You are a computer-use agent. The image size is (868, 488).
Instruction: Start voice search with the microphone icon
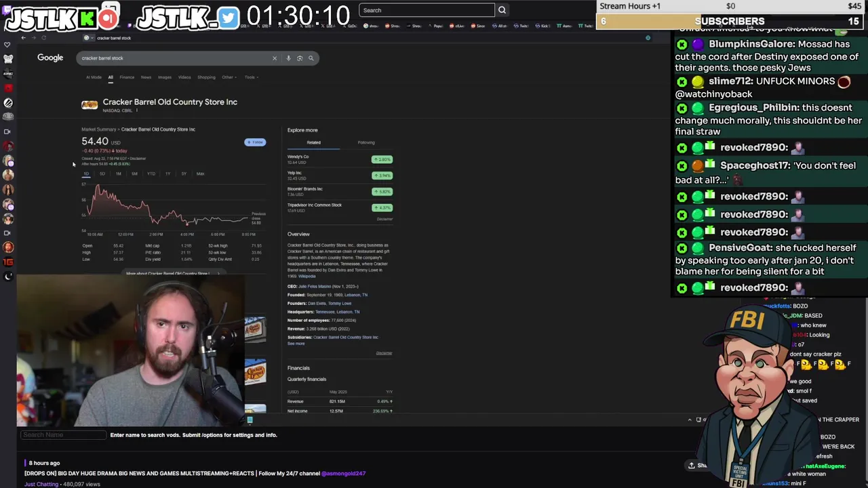click(288, 58)
